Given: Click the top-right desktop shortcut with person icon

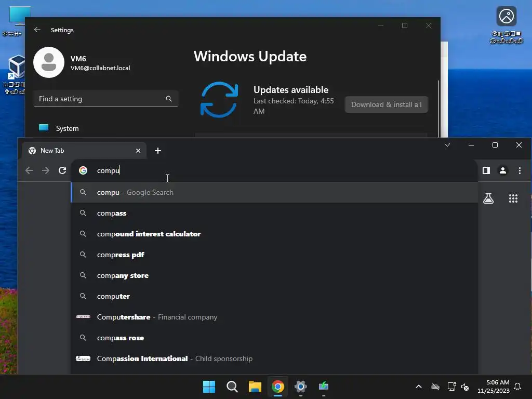Looking at the screenshot, I should click(506, 25).
